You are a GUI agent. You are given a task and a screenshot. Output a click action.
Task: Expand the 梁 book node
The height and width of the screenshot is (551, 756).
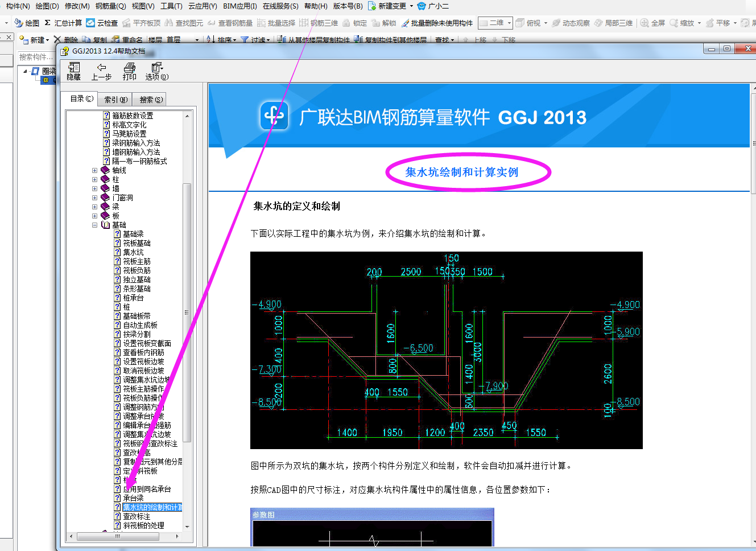click(x=94, y=207)
